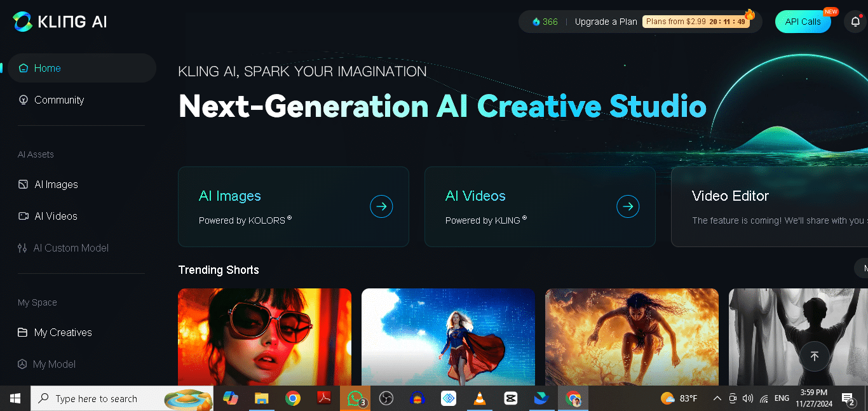
Task: Select Home in the navigation menu
Action: coord(47,67)
